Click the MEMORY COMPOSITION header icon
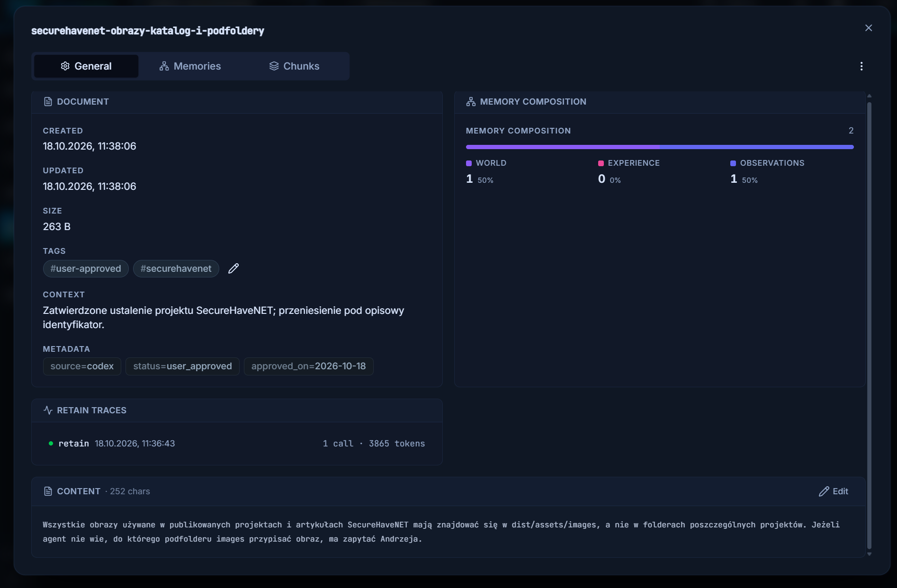 pyautogui.click(x=471, y=102)
